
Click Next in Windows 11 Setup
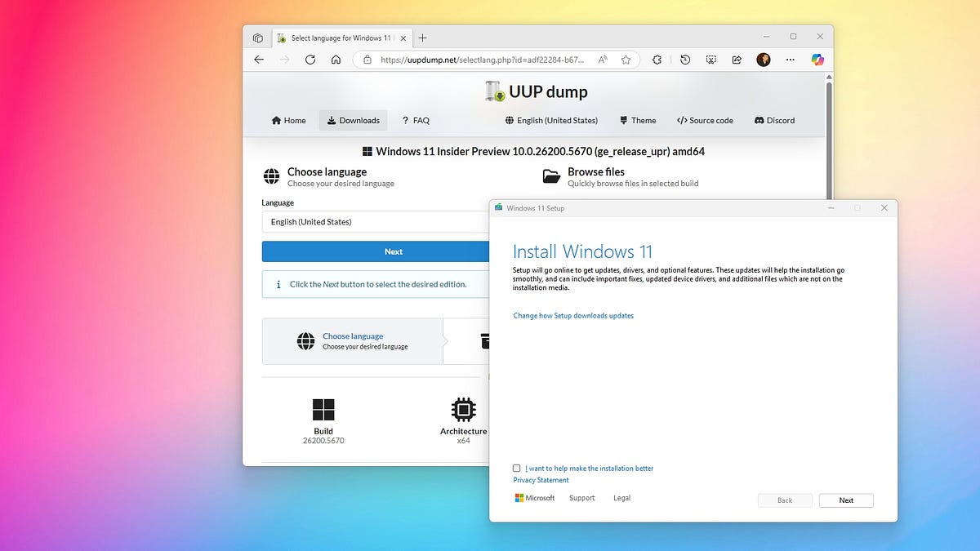(x=846, y=500)
